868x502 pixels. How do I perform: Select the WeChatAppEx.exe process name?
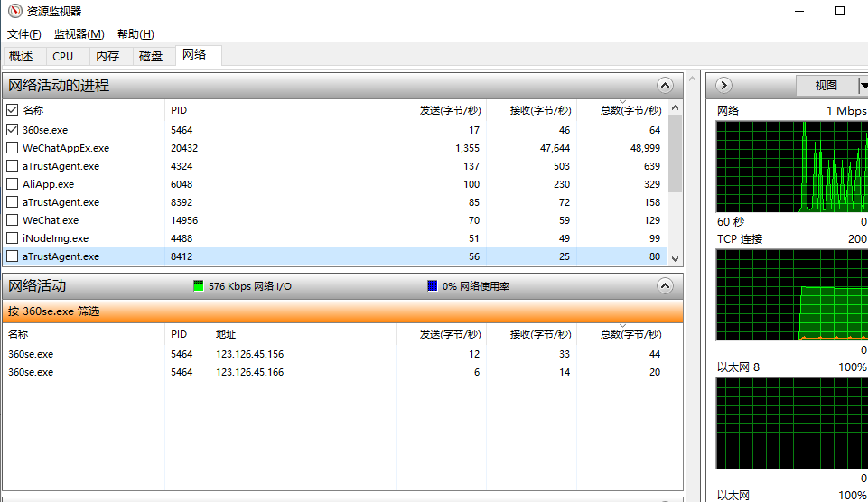coord(66,148)
